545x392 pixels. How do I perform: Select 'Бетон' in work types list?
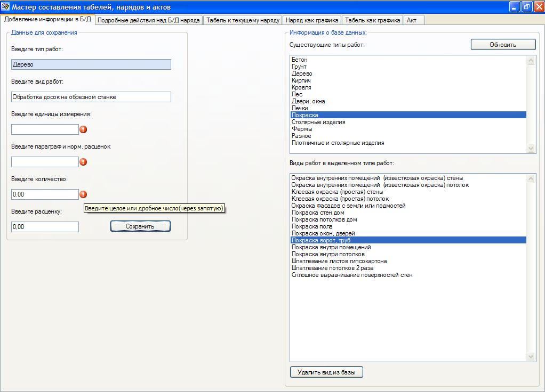pos(408,60)
